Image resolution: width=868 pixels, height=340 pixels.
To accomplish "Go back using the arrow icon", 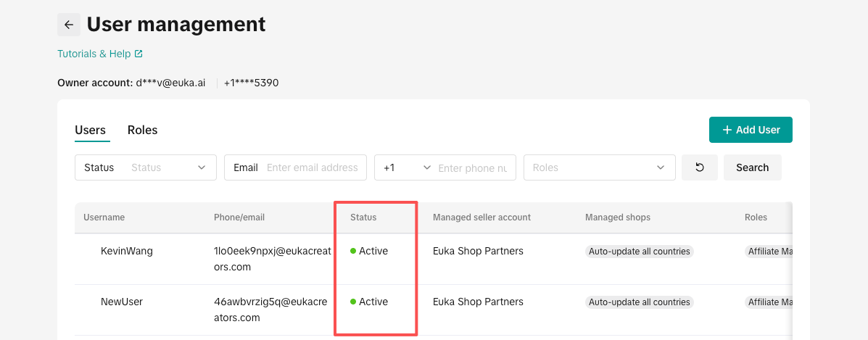I will click(x=69, y=25).
